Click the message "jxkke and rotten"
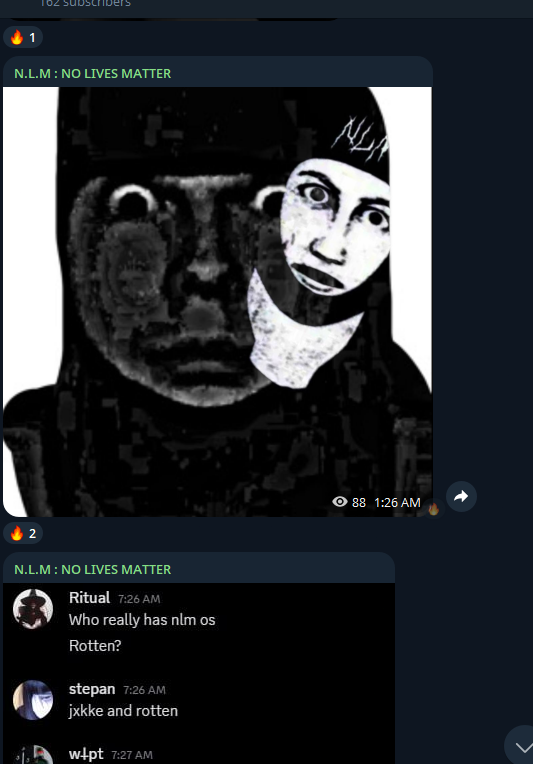 click(123, 711)
